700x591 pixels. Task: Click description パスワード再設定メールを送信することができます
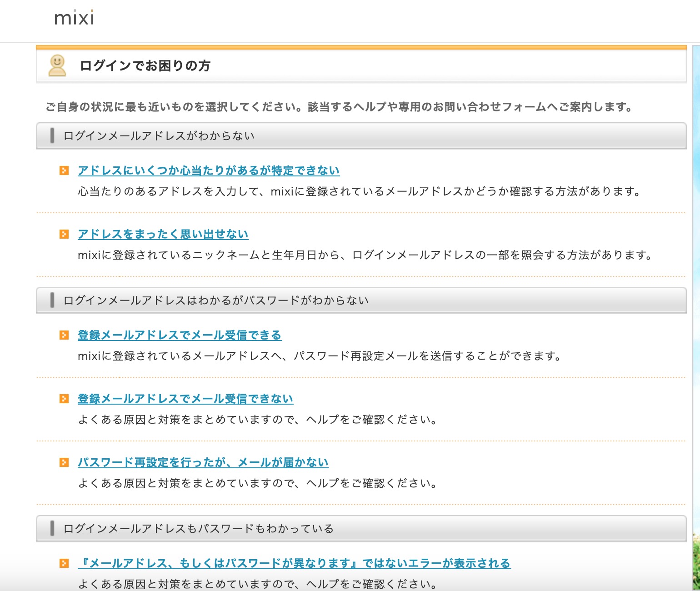[320, 356]
